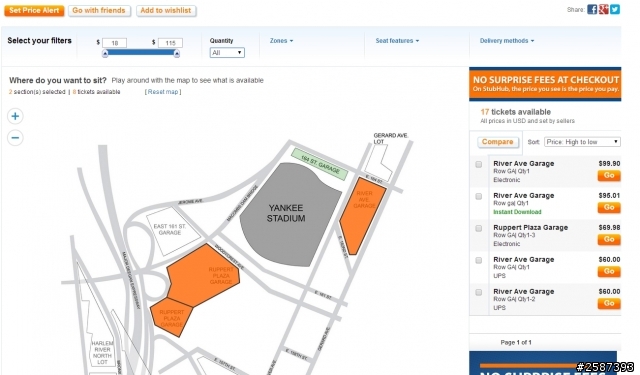This screenshot has width=640, height=375.
Task: Click the "Page 1 of 1" text
Action: pyautogui.click(x=516, y=342)
